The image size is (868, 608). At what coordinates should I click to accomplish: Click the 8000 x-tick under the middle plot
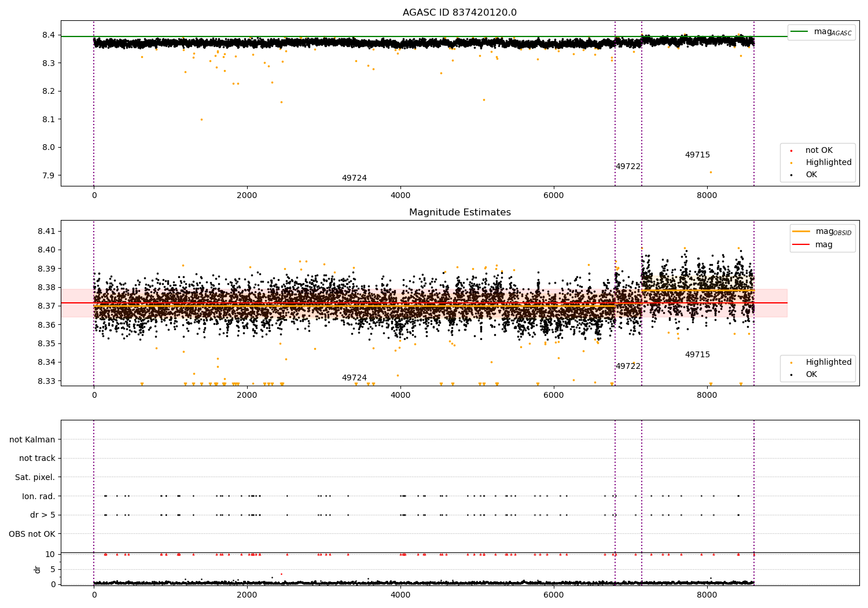pos(707,395)
